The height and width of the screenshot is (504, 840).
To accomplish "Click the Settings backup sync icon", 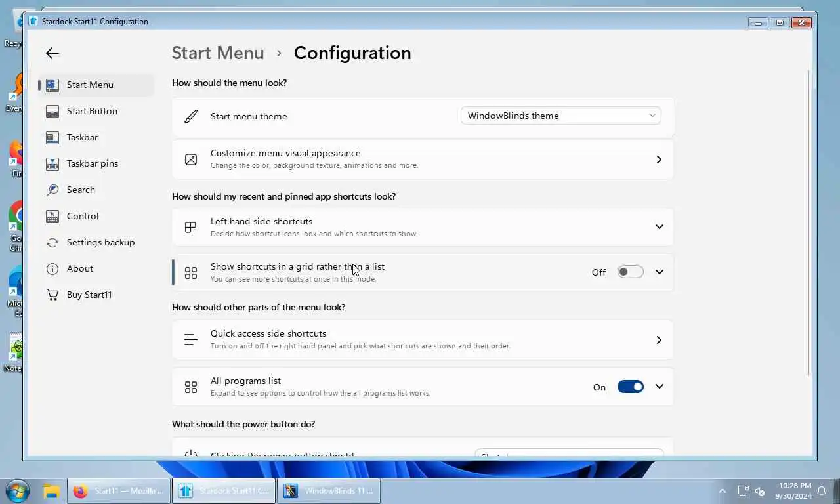I will [52, 242].
